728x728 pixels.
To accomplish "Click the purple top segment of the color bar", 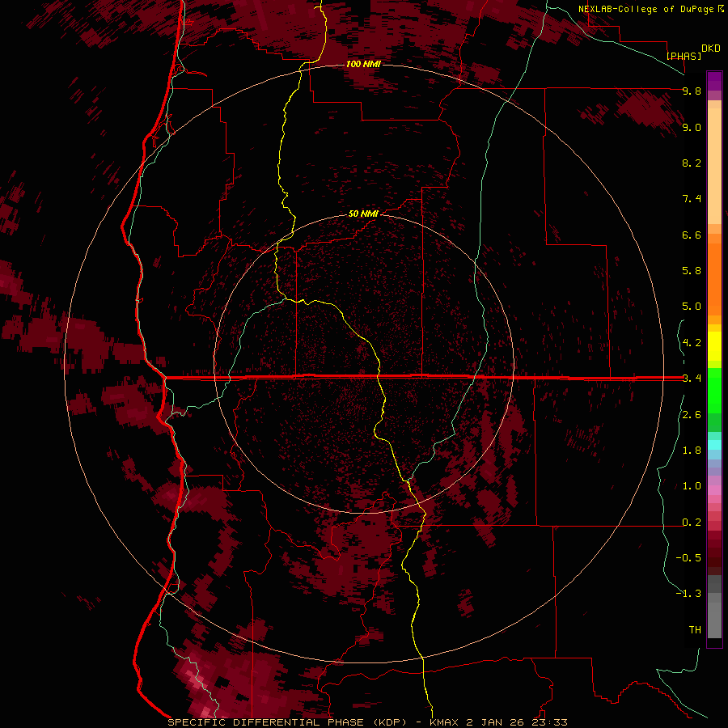I will [714, 81].
